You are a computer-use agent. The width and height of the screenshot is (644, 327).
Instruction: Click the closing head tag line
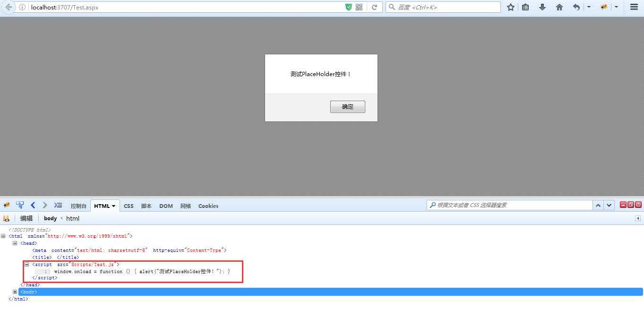[x=30, y=285]
